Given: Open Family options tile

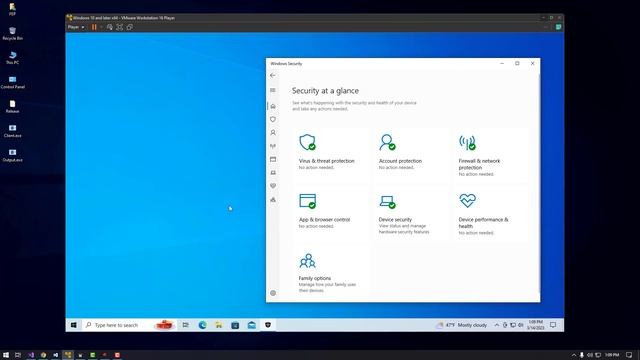Looking at the screenshot, I should tap(331, 272).
